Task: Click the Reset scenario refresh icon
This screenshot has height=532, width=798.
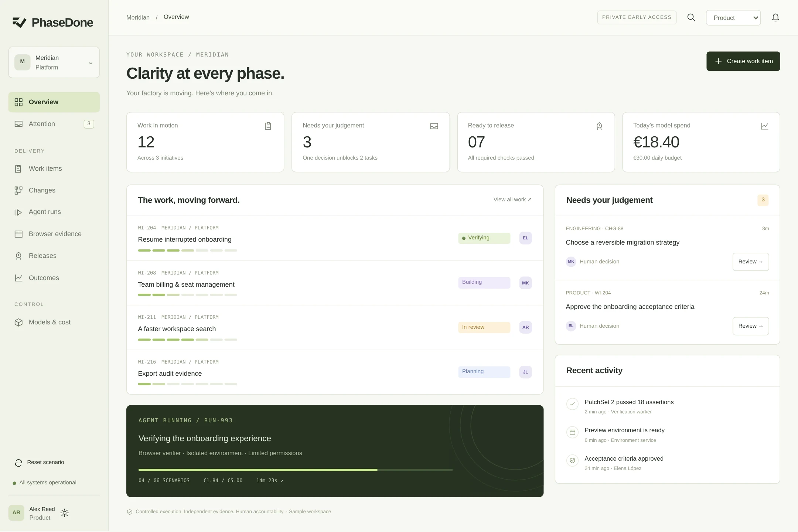Action: (18, 463)
